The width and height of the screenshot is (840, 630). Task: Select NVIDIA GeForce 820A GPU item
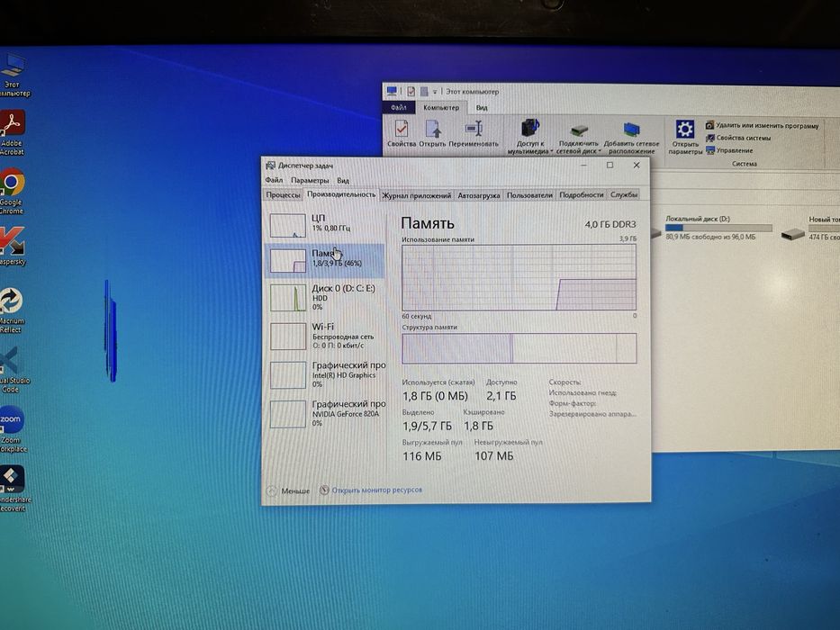325,413
